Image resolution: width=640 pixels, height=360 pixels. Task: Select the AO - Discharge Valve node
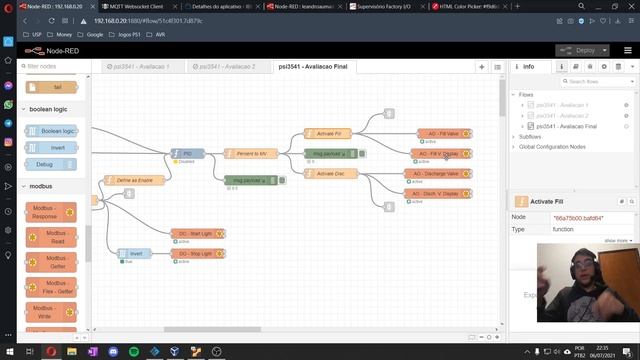click(x=438, y=173)
